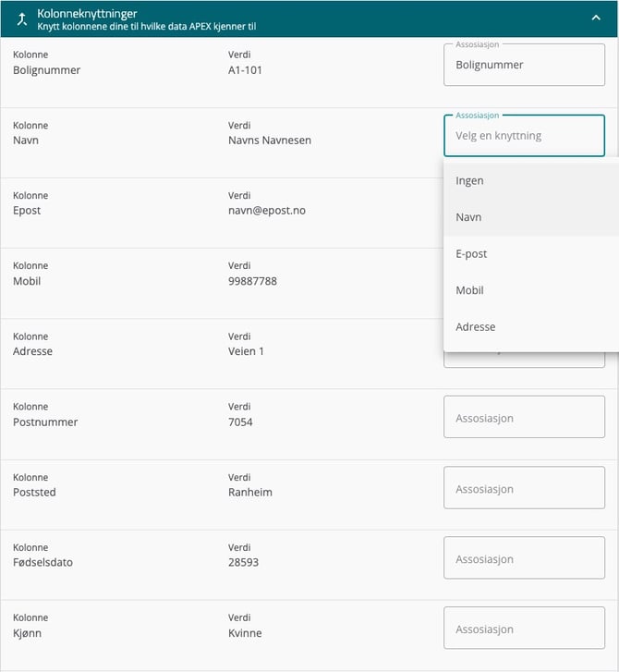619x672 pixels.
Task: Click the mobile value 99887788
Action: pos(252,281)
